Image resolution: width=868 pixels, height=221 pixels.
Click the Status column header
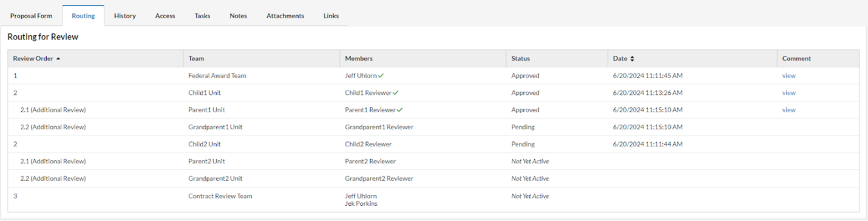click(520, 59)
